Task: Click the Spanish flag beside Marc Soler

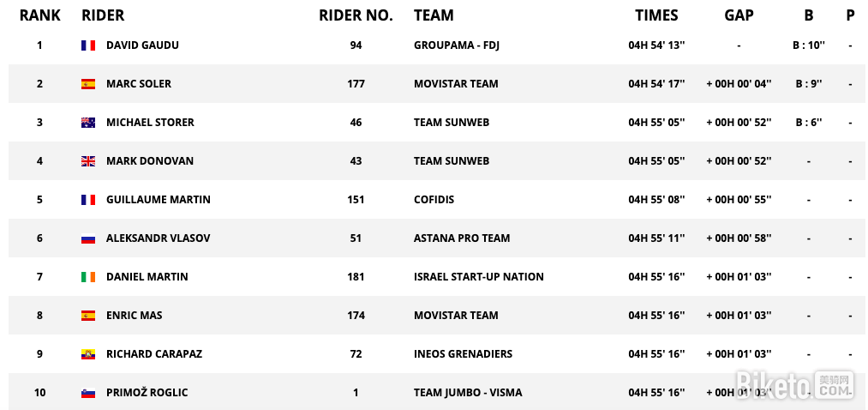Action: click(87, 84)
